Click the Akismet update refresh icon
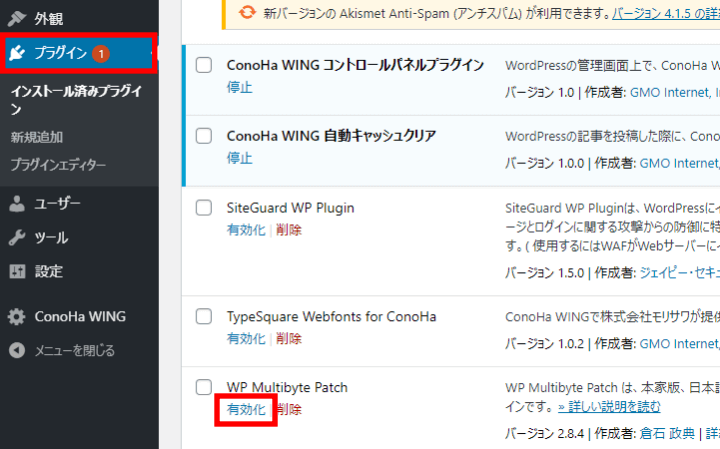The width and height of the screenshot is (720, 449). pos(247,12)
